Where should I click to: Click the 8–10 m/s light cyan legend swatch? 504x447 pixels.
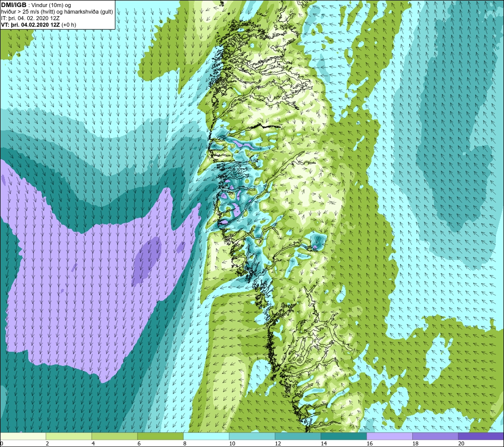coord(206,436)
